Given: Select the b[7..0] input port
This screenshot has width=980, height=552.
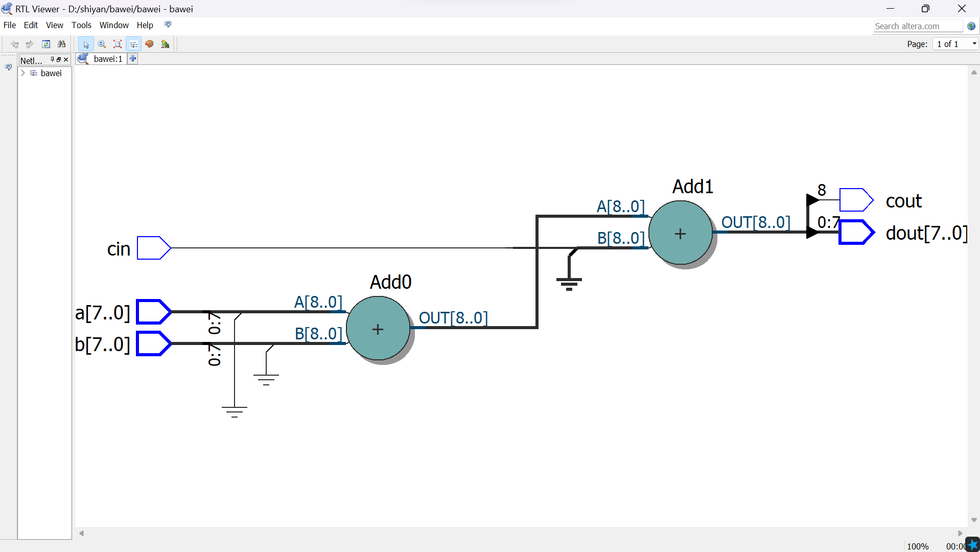Looking at the screenshot, I should pos(154,343).
